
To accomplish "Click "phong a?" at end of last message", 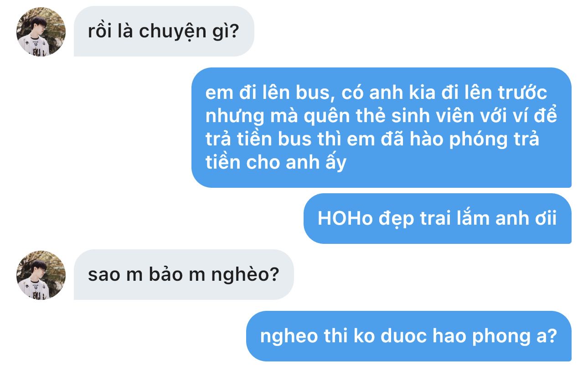I will coord(514,337).
